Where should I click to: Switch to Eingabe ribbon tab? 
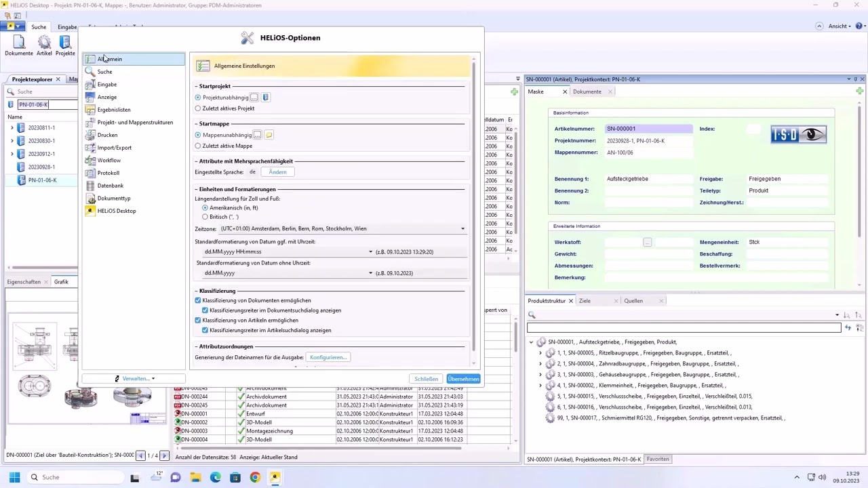click(67, 27)
